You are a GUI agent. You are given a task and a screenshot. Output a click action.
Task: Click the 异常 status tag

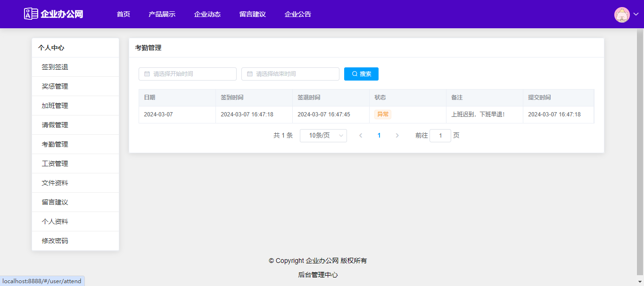[383, 114]
